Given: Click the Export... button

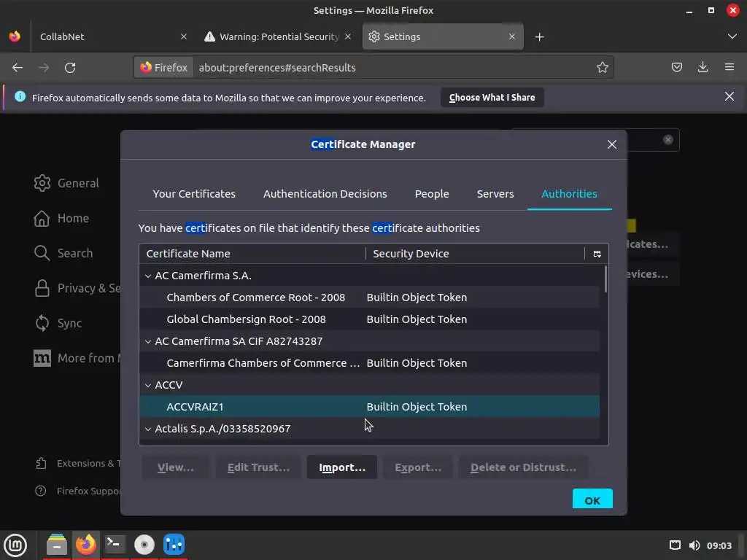Looking at the screenshot, I should 418,467.
